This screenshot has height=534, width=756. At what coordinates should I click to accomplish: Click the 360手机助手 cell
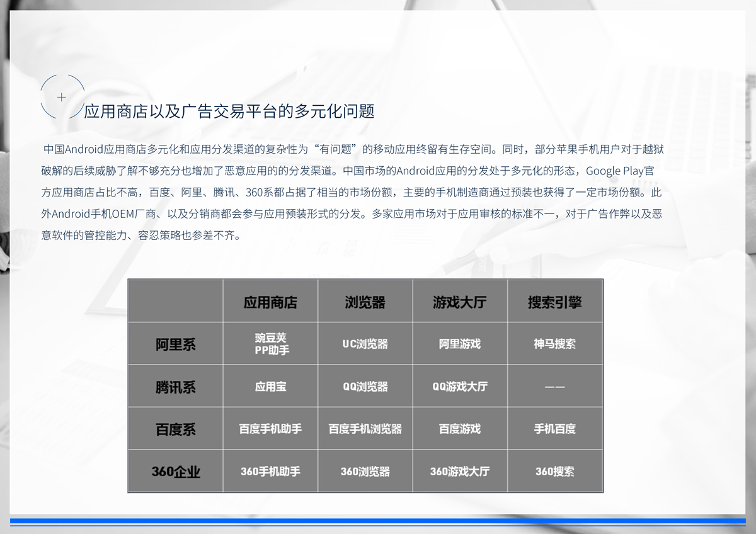(270, 471)
